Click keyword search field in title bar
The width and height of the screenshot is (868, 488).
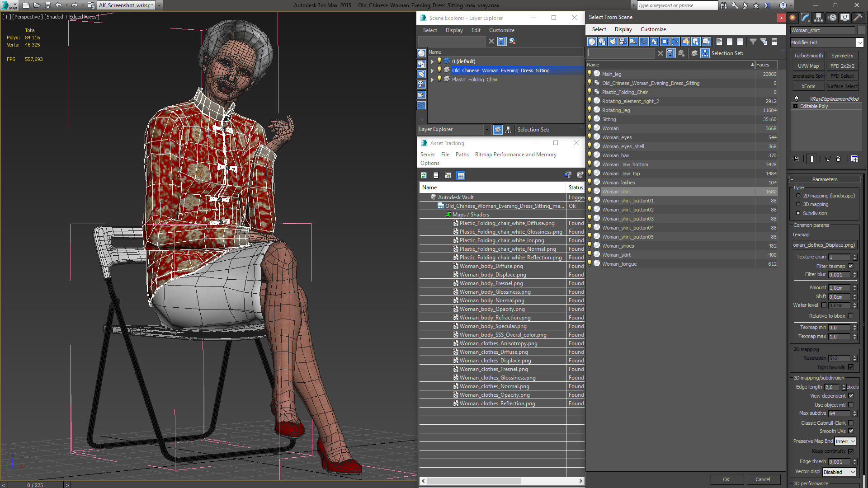click(677, 5)
